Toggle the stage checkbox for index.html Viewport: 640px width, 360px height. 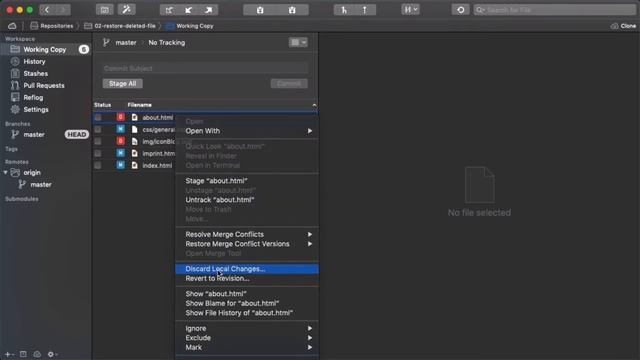click(x=98, y=165)
